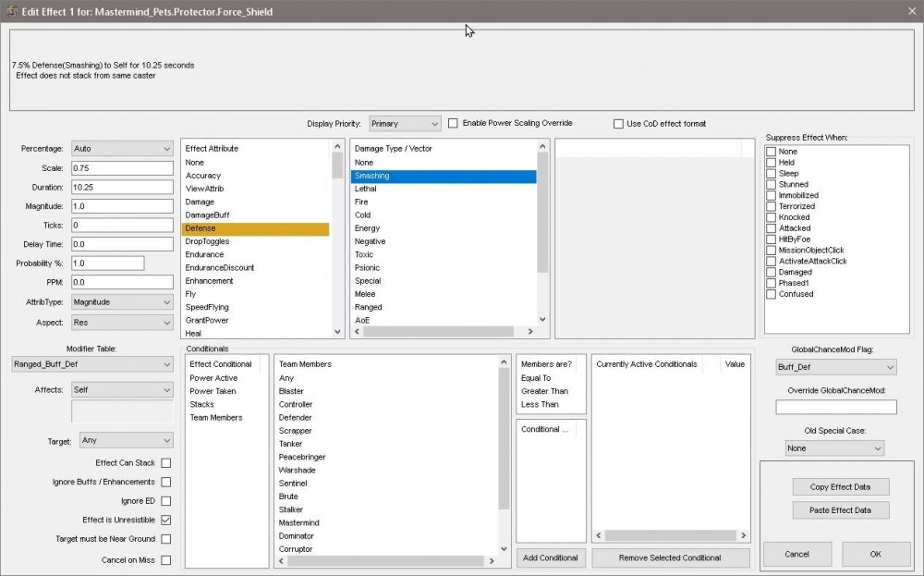Enable Use CoD effect format
924x576 pixels.
(x=619, y=124)
